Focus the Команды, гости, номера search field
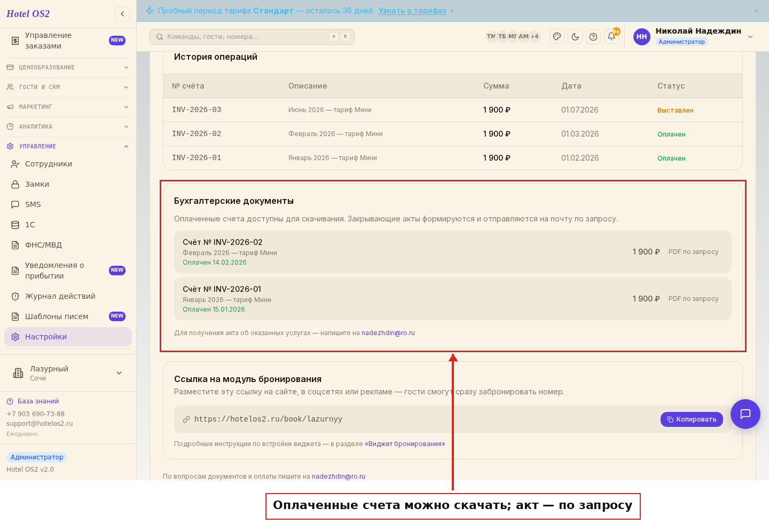This screenshot has width=769, height=532. click(252, 37)
